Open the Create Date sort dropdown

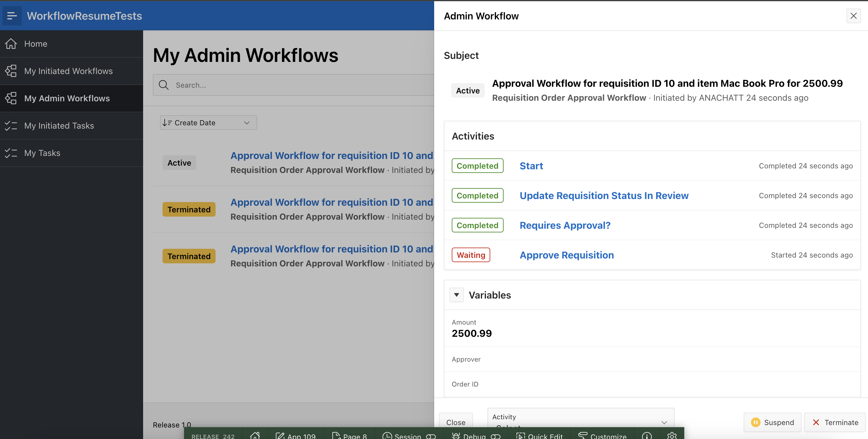[x=208, y=123]
